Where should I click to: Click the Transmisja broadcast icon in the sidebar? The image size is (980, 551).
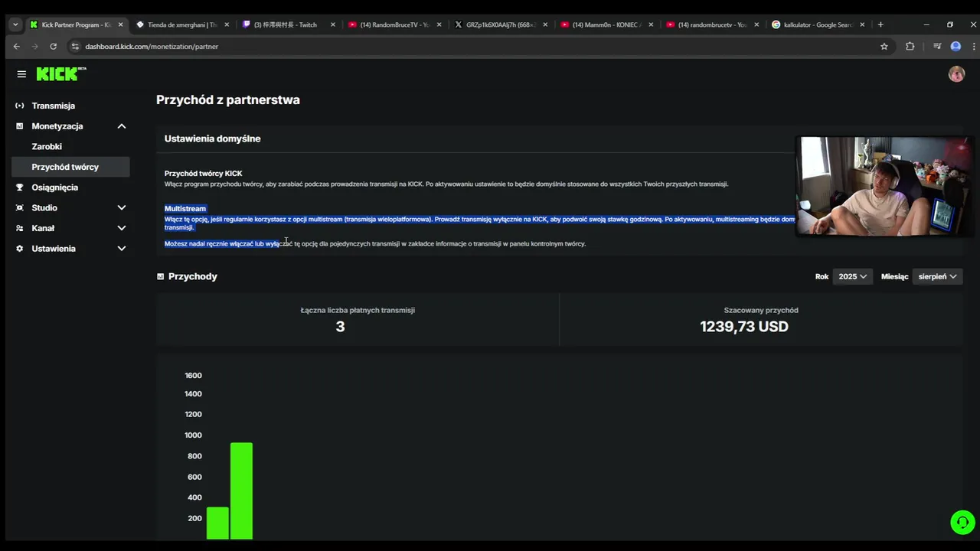tap(20, 106)
